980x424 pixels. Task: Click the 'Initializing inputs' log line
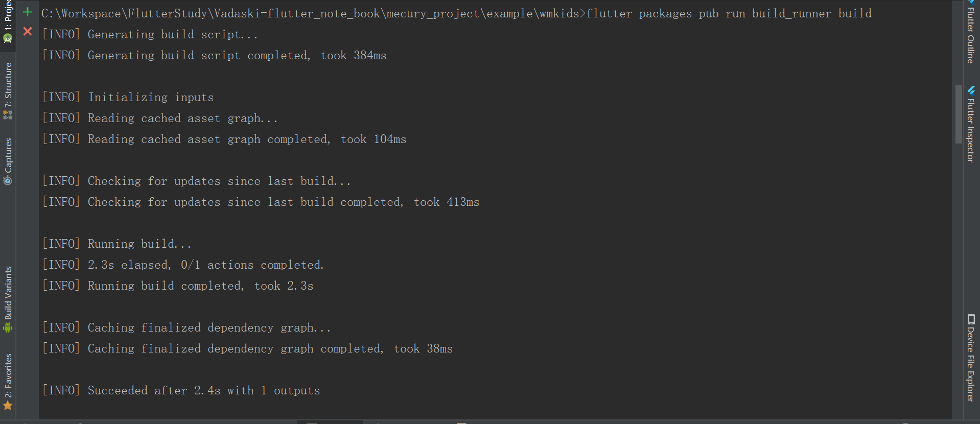pyautogui.click(x=128, y=97)
